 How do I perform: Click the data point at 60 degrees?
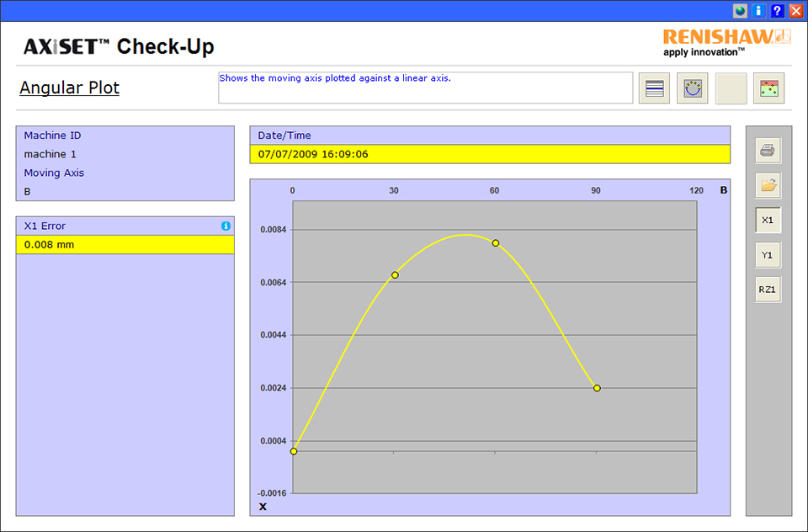point(496,243)
